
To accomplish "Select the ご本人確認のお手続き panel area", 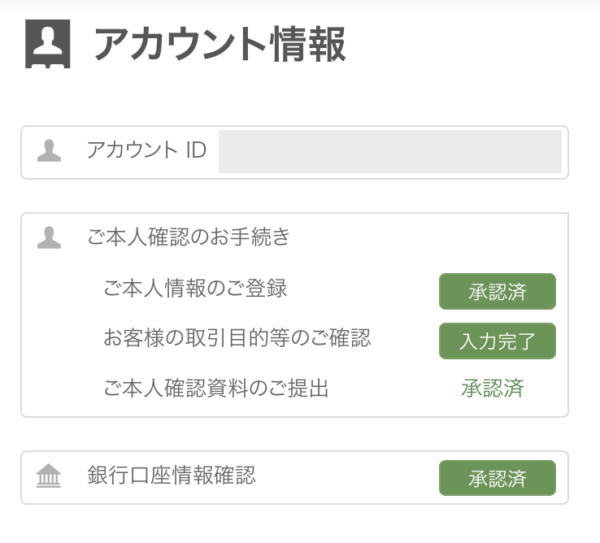I will (295, 315).
